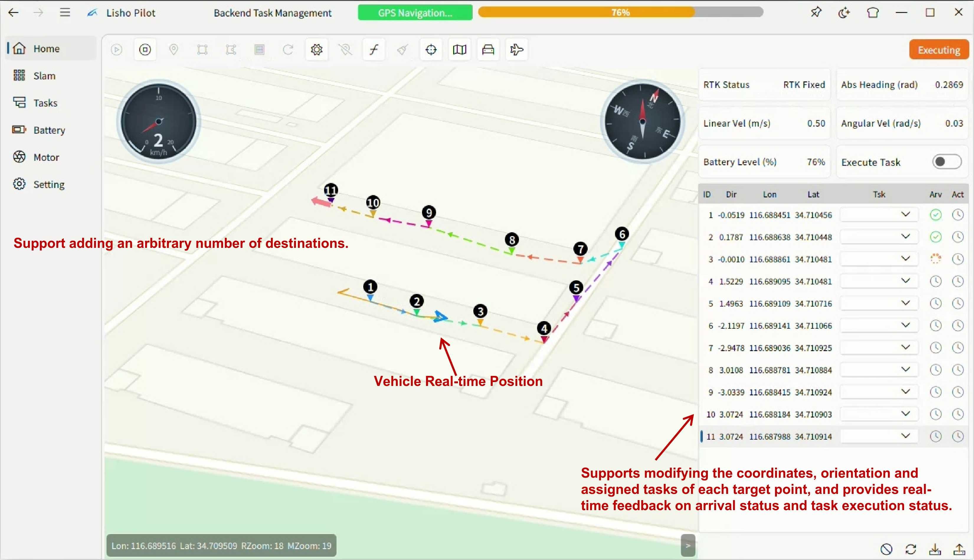Click the upload/export icon at bottom right
Image resolution: width=974 pixels, height=560 pixels.
coord(959,549)
